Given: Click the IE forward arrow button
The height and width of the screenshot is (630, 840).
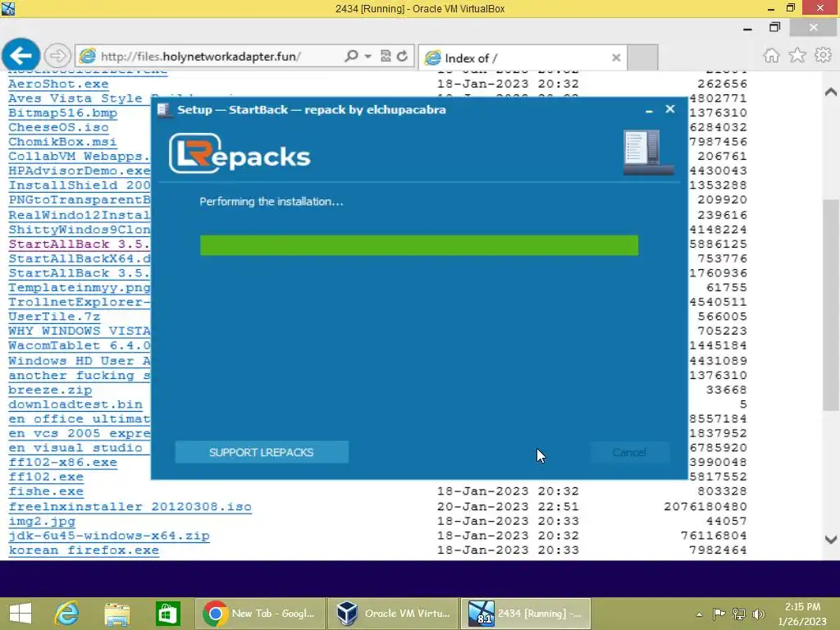Looking at the screenshot, I should pos(57,56).
